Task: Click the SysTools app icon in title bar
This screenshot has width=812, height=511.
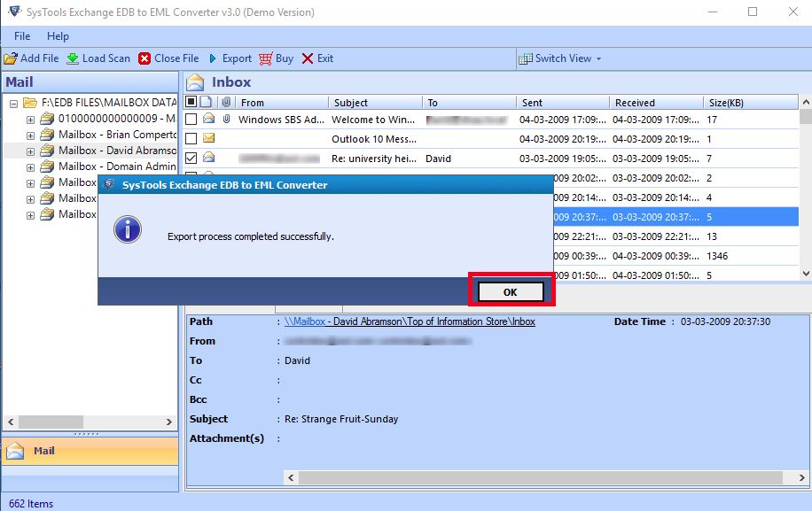Action: 15,12
